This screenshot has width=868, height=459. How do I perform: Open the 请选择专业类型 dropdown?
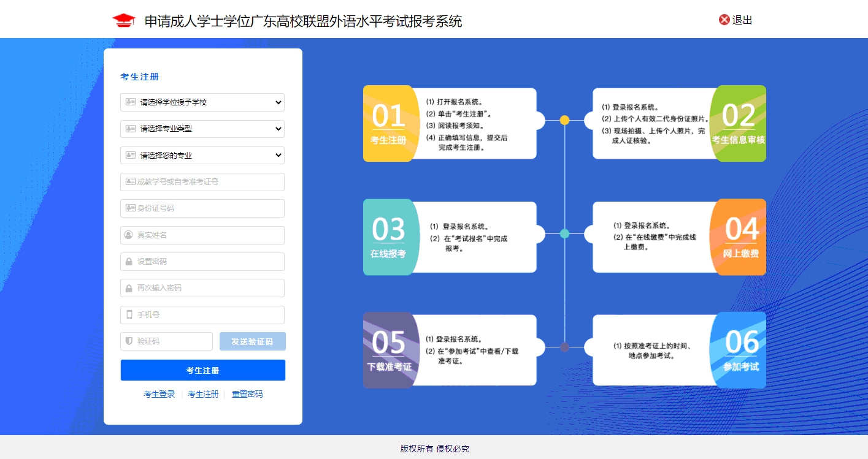(202, 129)
